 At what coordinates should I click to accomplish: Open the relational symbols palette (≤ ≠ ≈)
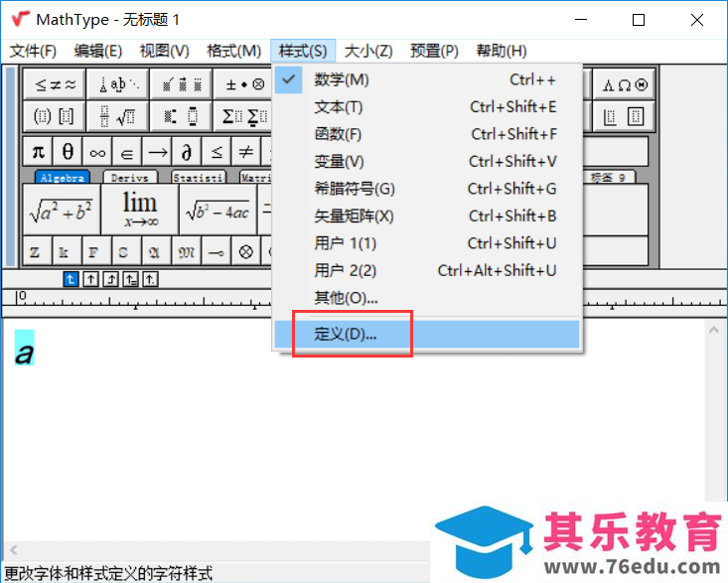pos(55,84)
